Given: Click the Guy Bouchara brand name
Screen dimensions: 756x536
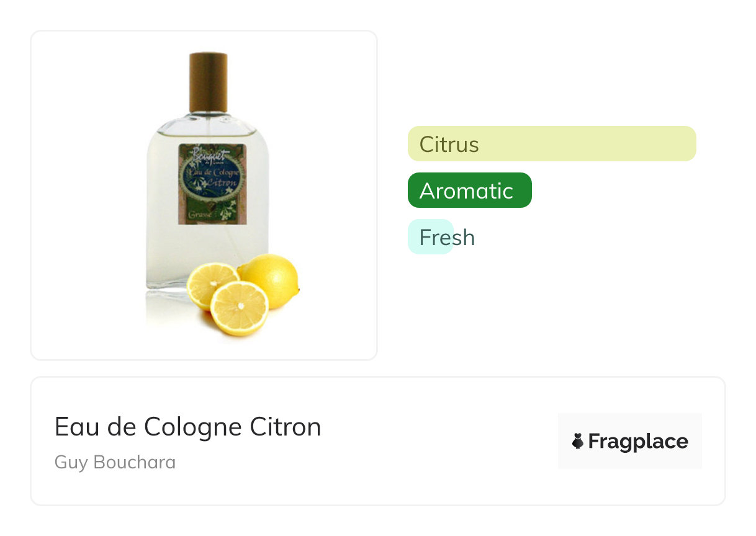Looking at the screenshot, I should [115, 462].
